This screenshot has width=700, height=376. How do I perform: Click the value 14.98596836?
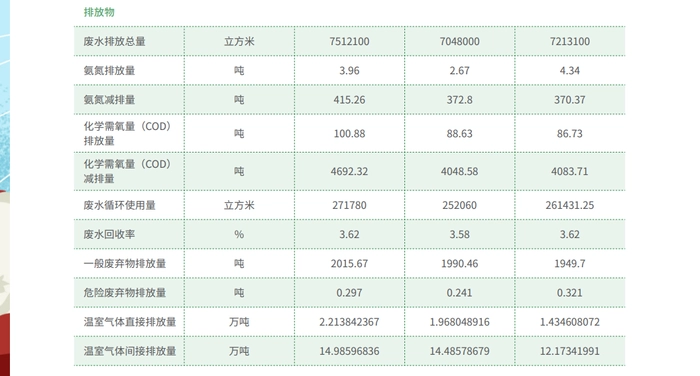[349, 351]
